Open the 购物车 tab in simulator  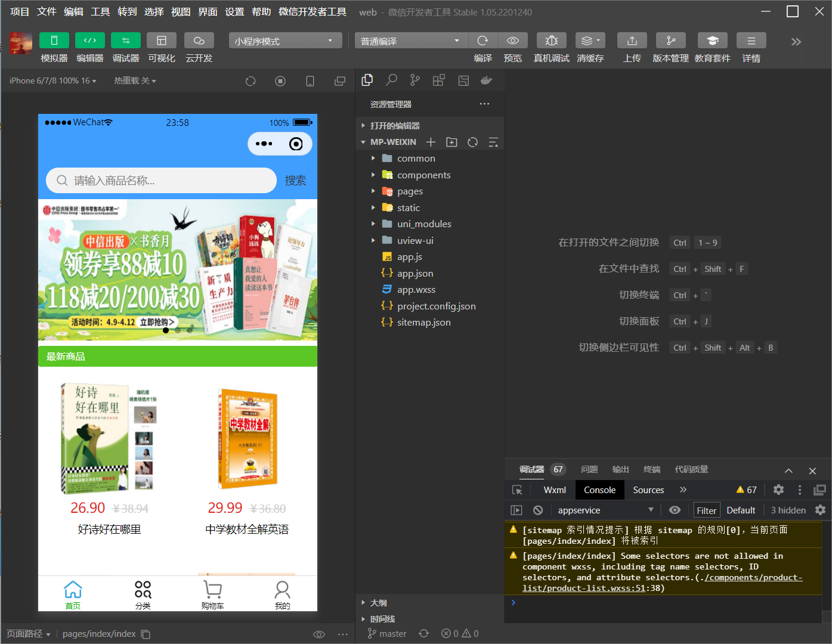pyautogui.click(x=212, y=595)
